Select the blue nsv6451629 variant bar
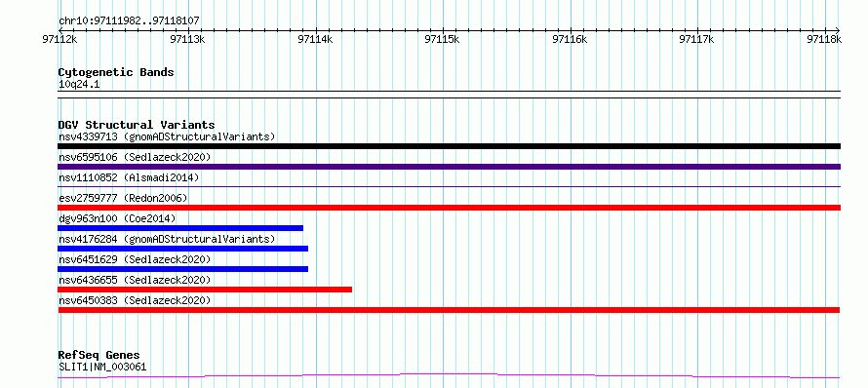Image resolution: width=868 pixels, height=388 pixels. [x=182, y=269]
